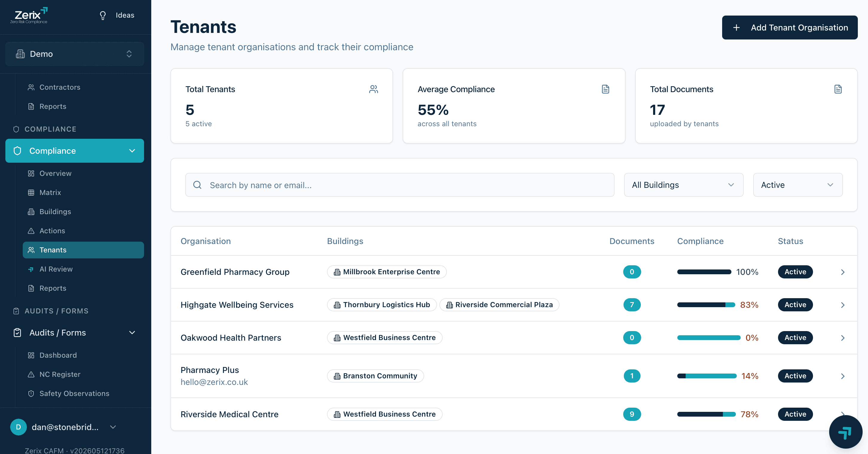Image resolution: width=868 pixels, height=454 pixels.
Task: Click Highgate Wellbeing 83% compliance bar
Action: point(706,305)
